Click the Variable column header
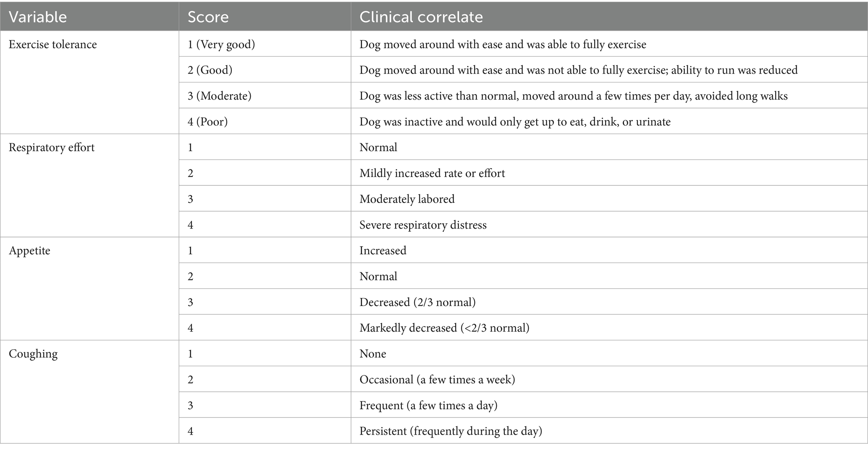Viewport: 868px width, 451px height. 38,17
